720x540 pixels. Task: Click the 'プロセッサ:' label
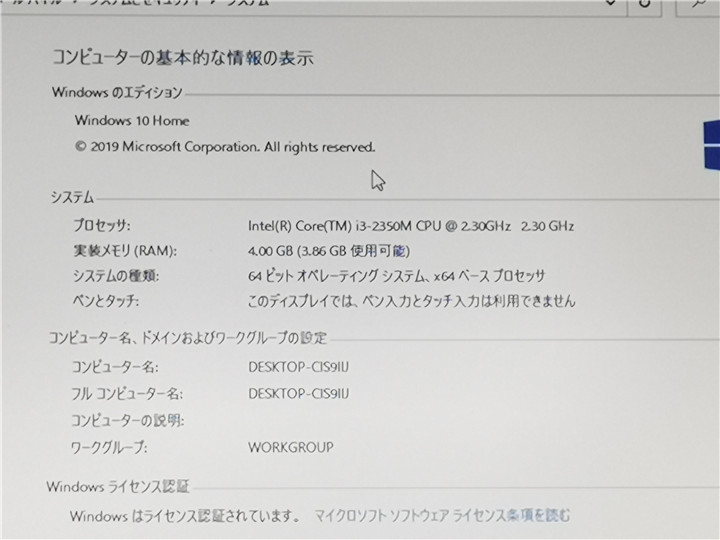(x=102, y=225)
